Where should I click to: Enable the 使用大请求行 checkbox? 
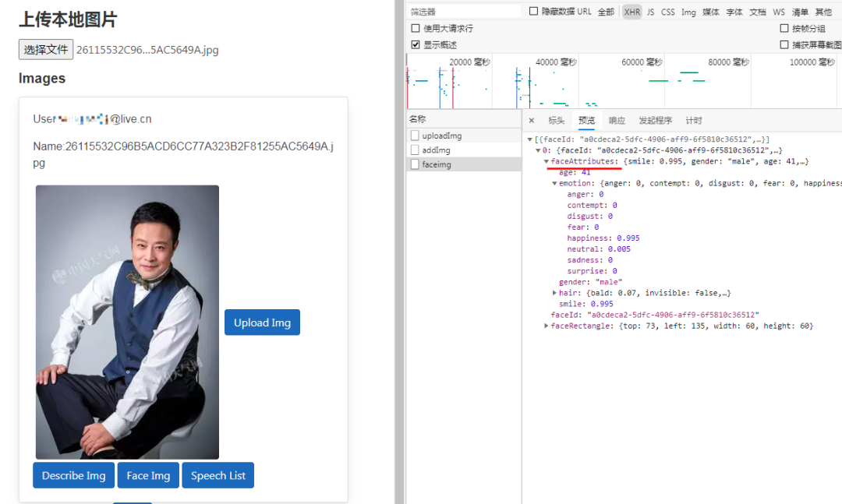(x=415, y=29)
